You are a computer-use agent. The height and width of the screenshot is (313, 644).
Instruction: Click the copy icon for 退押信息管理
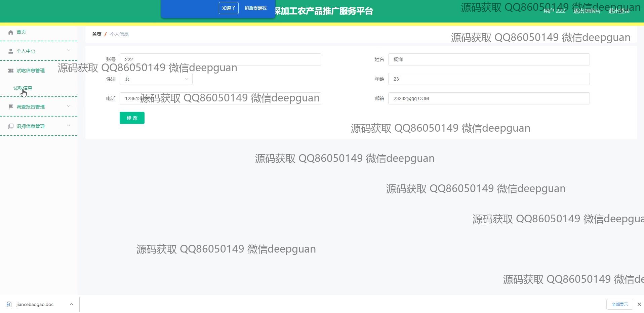[11, 126]
